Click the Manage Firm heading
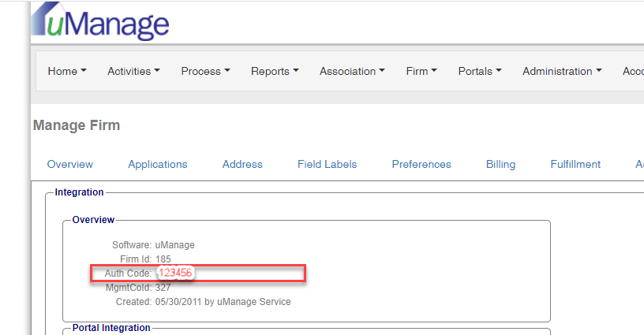 point(77,125)
